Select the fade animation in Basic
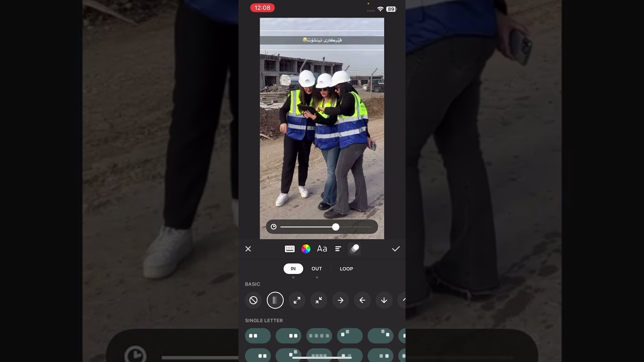644x362 pixels. (x=275, y=300)
